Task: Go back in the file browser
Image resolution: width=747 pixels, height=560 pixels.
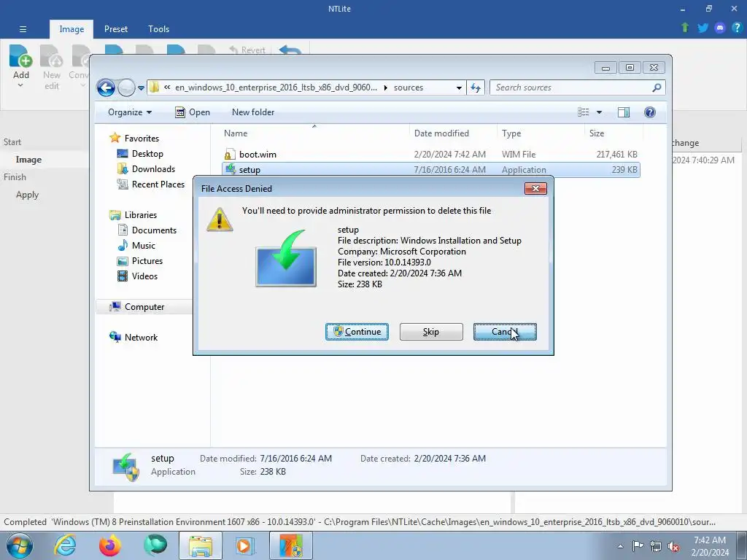Action: point(106,87)
